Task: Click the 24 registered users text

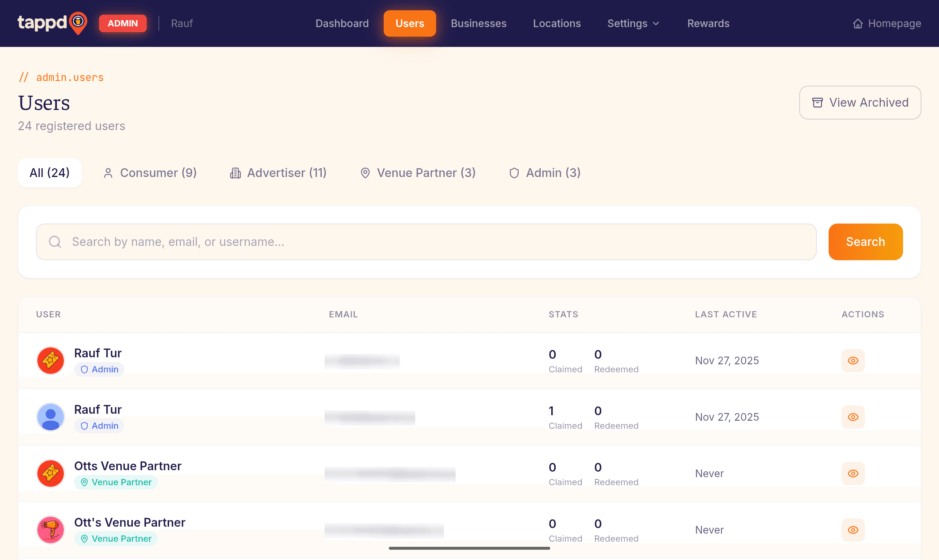Action: click(x=72, y=126)
